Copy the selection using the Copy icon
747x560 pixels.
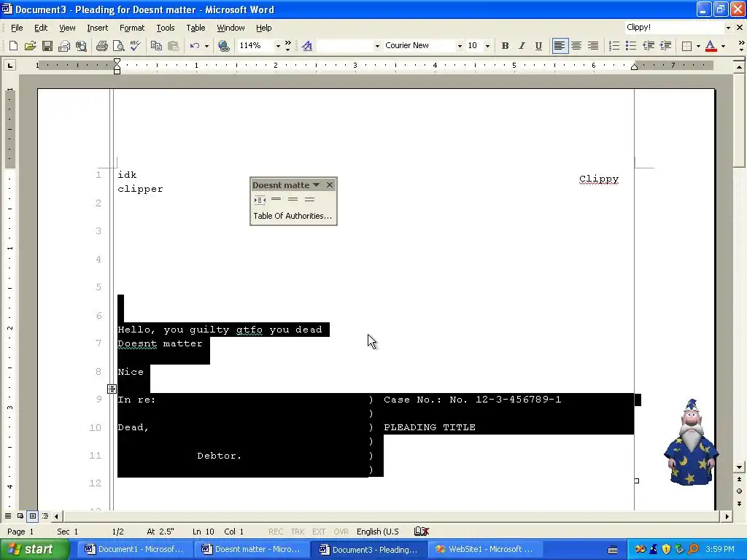(156, 46)
